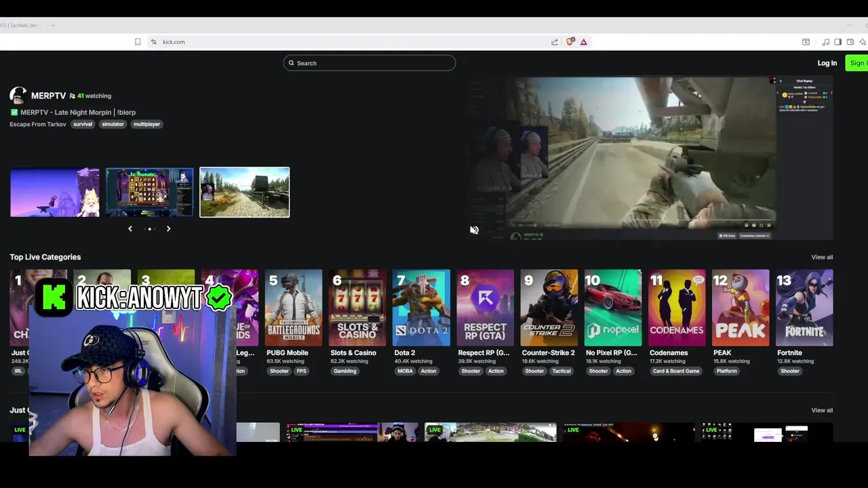The image size is (868, 488).
Task: Unmute the featured stream with speaker icon
Action: [474, 230]
